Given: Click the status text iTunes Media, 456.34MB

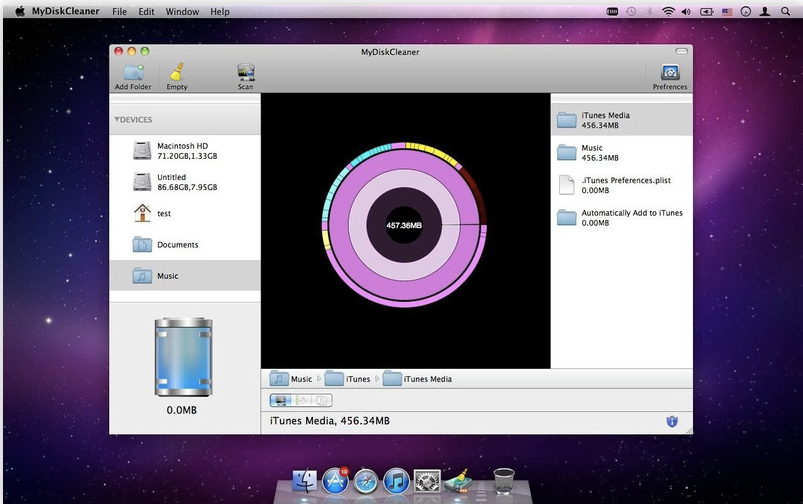Looking at the screenshot, I should coord(330,421).
